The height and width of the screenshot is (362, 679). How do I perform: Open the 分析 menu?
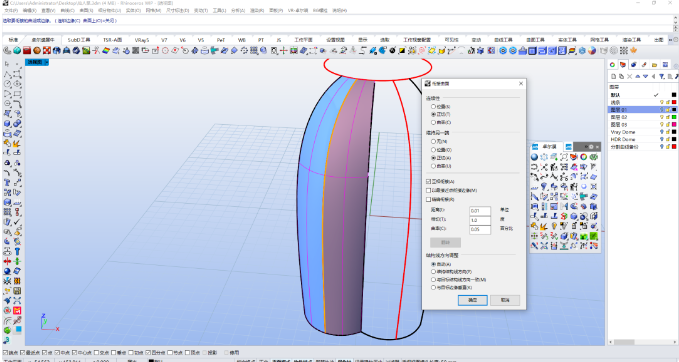(238, 10)
